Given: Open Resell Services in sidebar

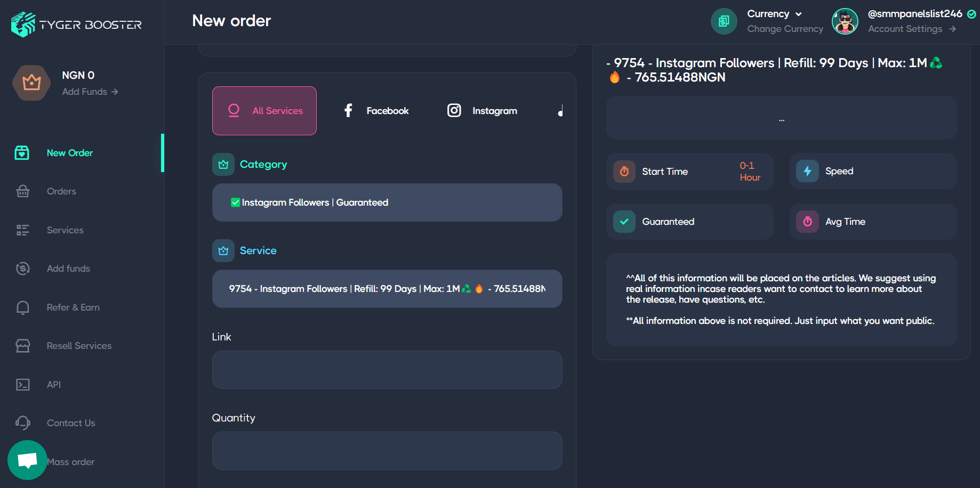Looking at the screenshot, I should (x=79, y=346).
